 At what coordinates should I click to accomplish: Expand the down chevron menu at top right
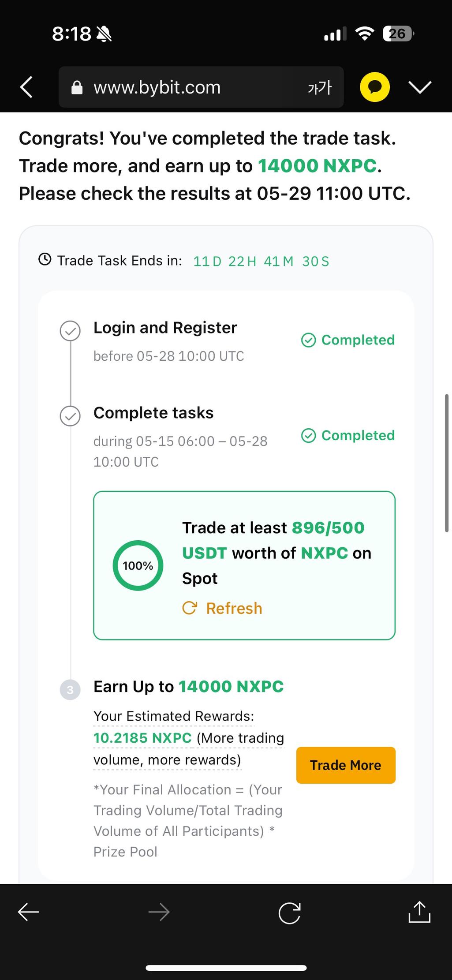420,87
